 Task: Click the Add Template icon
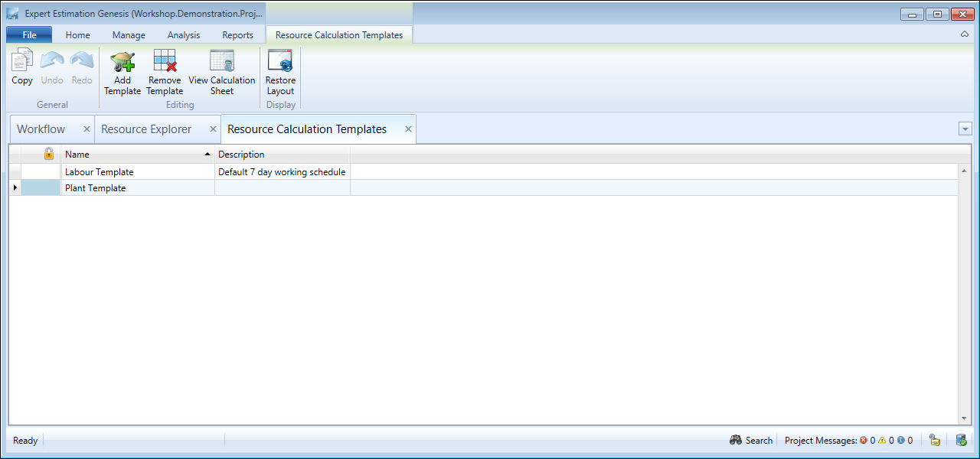(122, 61)
